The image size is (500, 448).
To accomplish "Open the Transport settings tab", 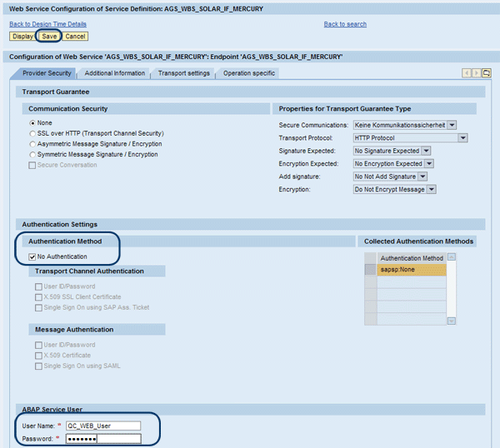I will pos(183,73).
